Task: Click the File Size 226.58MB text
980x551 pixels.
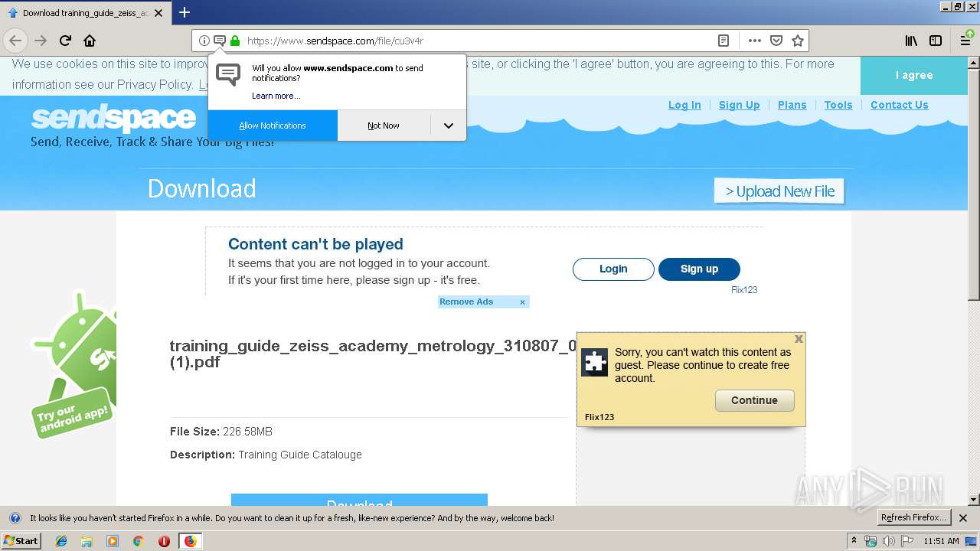Action: pos(221,432)
